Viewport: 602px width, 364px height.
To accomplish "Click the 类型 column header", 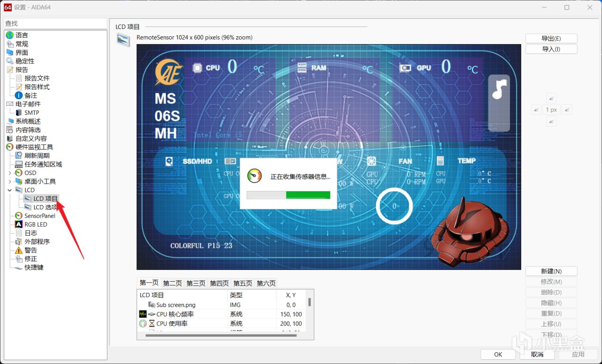I will click(252, 295).
